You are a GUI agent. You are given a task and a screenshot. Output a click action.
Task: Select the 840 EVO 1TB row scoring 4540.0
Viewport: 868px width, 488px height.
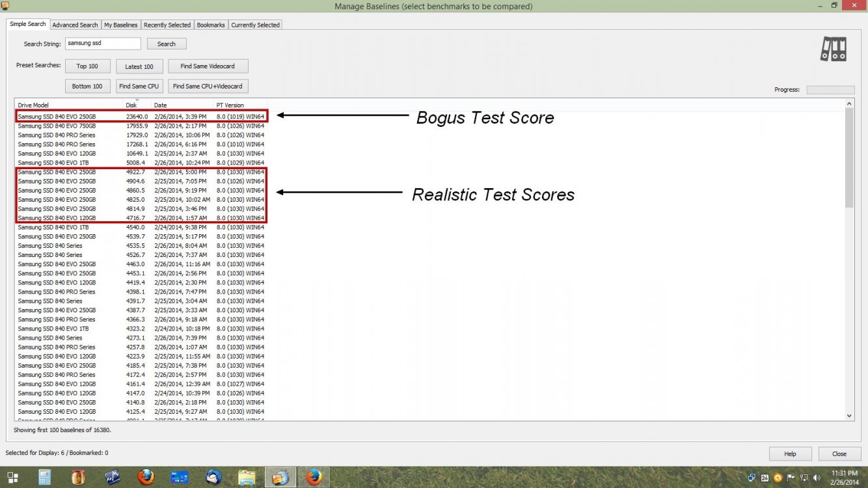[141, 227]
